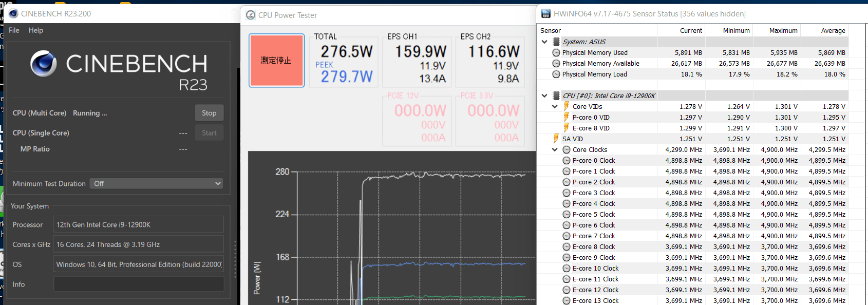The height and width of the screenshot is (305, 868).
Task: Stop the CPU Multi Core test
Action: [x=209, y=113]
